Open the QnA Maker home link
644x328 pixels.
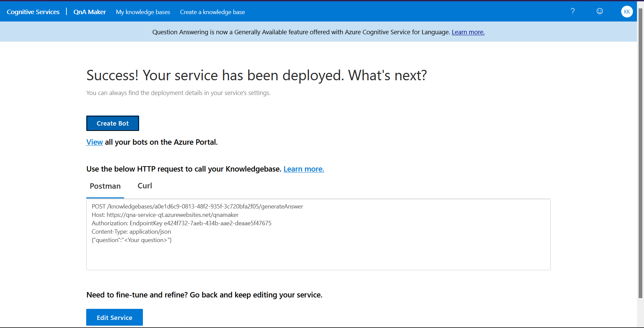(x=90, y=12)
